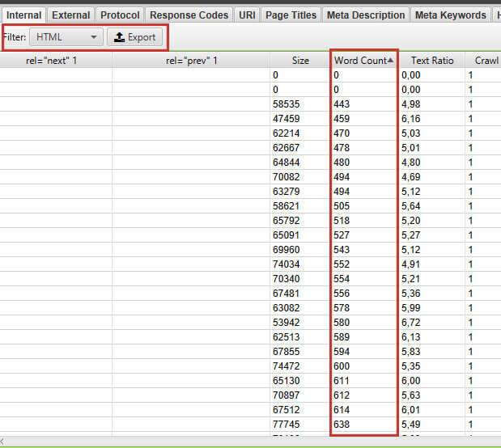Sort by the Size column header
501x448 pixels.
pyautogui.click(x=300, y=61)
